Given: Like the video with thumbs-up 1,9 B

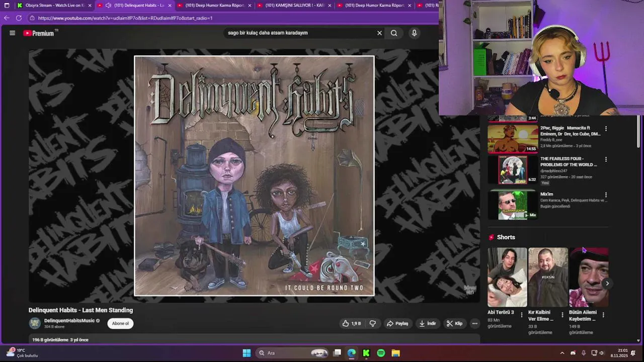Looking at the screenshot, I should [x=352, y=323].
